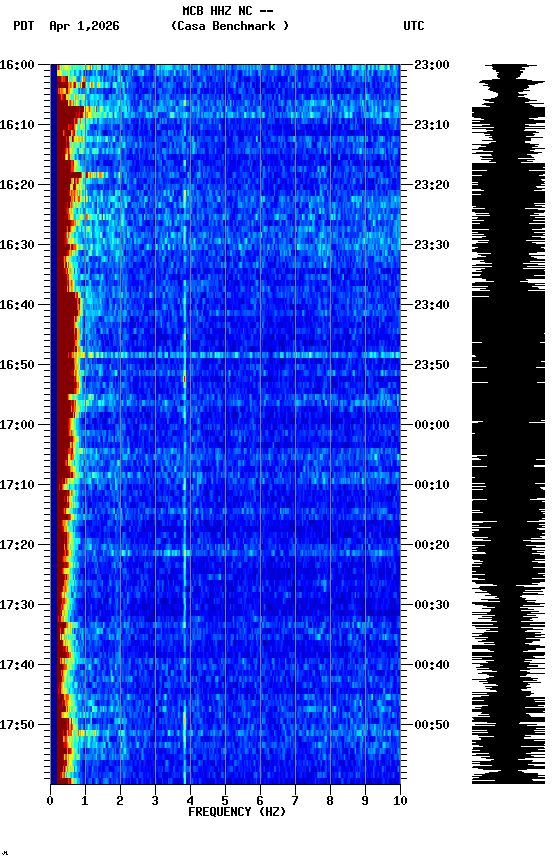
Task: Click frequency axis tick label 10
Action: coord(400,801)
